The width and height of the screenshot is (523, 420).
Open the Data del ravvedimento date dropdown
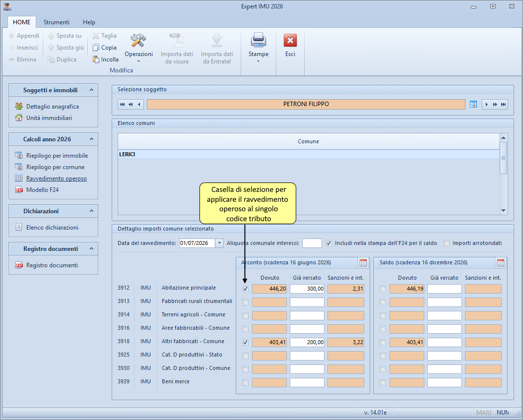coord(219,243)
